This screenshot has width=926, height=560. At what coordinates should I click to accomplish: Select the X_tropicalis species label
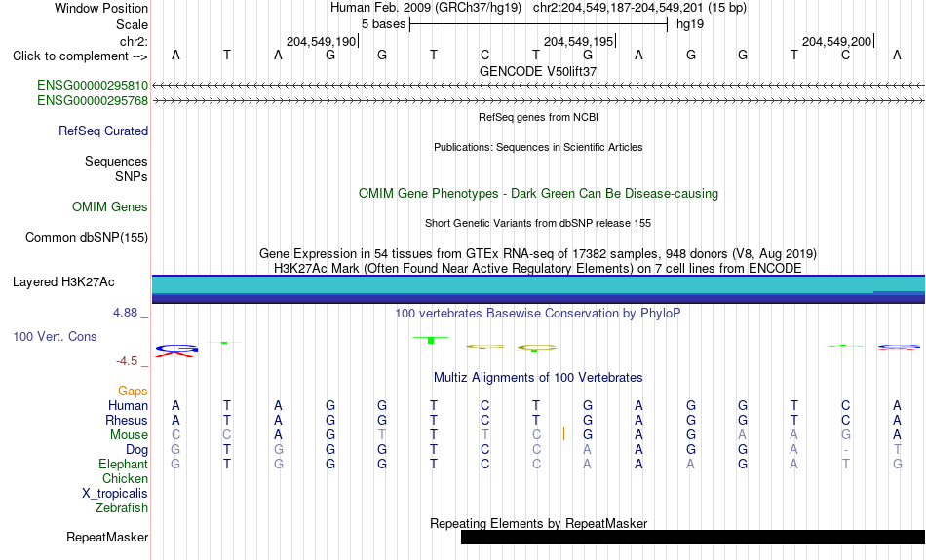(115, 494)
